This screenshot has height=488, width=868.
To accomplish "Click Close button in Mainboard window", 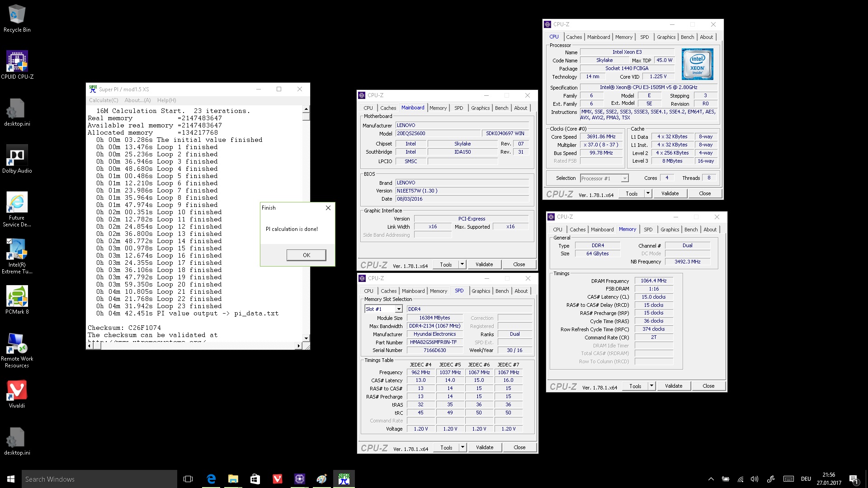I will [x=519, y=264].
